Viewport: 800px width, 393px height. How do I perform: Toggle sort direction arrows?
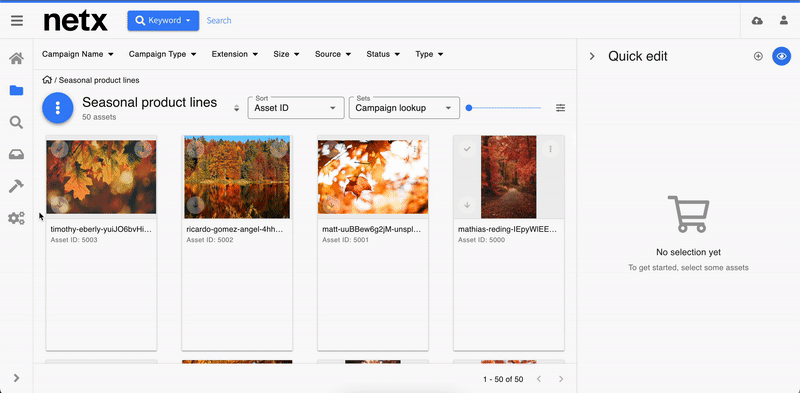point(236,108)
